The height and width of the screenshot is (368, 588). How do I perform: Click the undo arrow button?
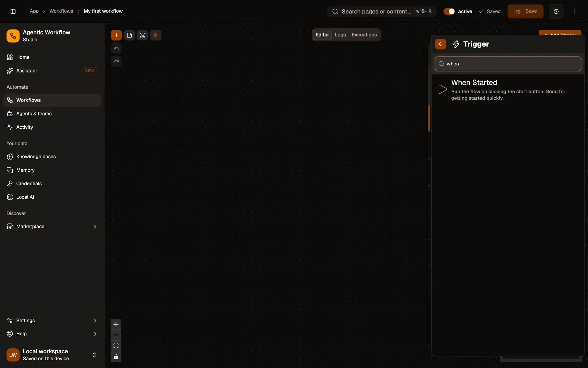click(x=116, y=48)
